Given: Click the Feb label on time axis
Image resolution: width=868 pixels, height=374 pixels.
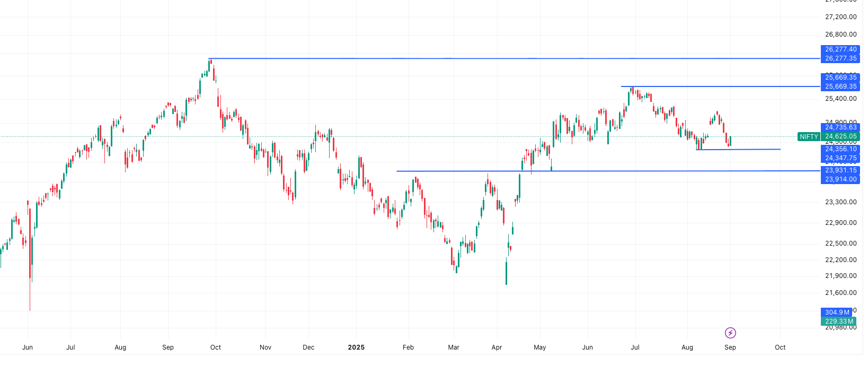Looking at the screenshot, I should coord(408,347).
